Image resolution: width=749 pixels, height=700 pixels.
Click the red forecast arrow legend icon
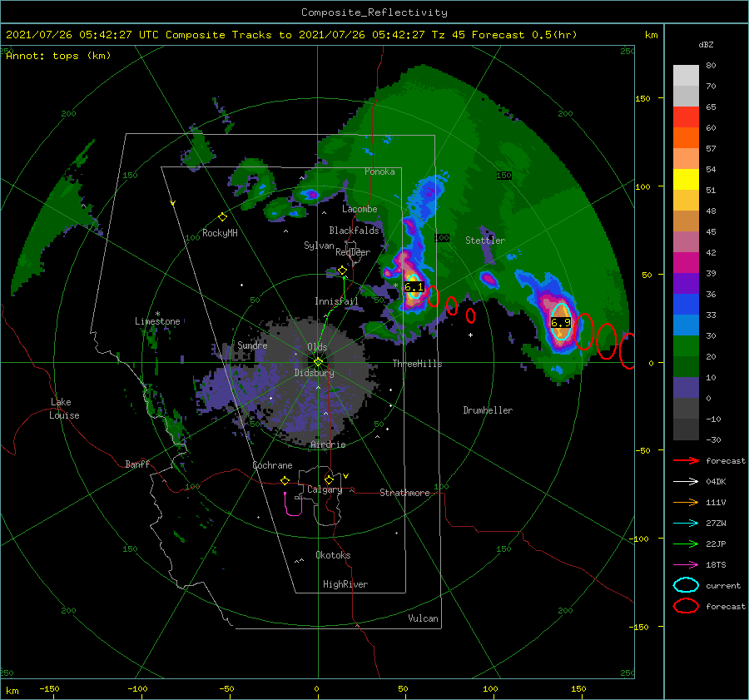[x=686, y=460]
